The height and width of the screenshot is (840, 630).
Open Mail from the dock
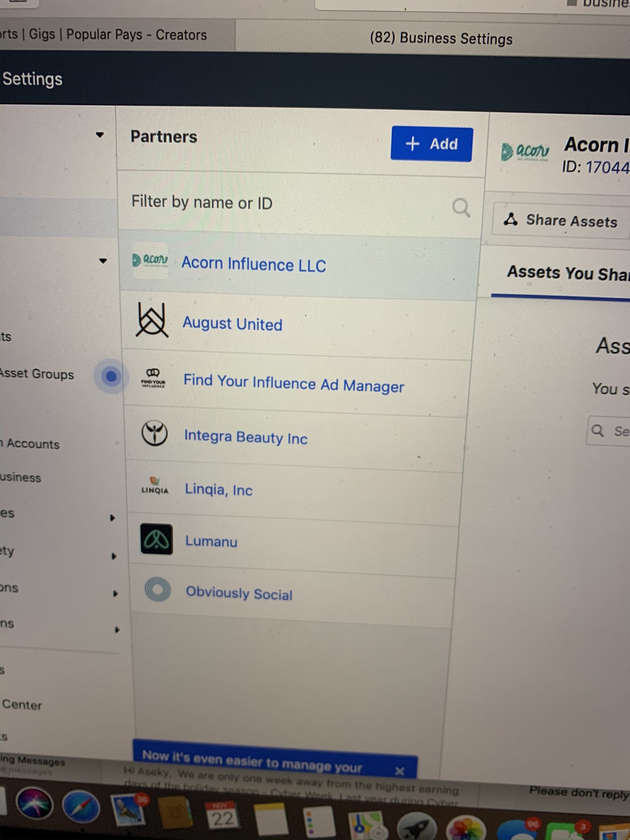coord(129,810)
